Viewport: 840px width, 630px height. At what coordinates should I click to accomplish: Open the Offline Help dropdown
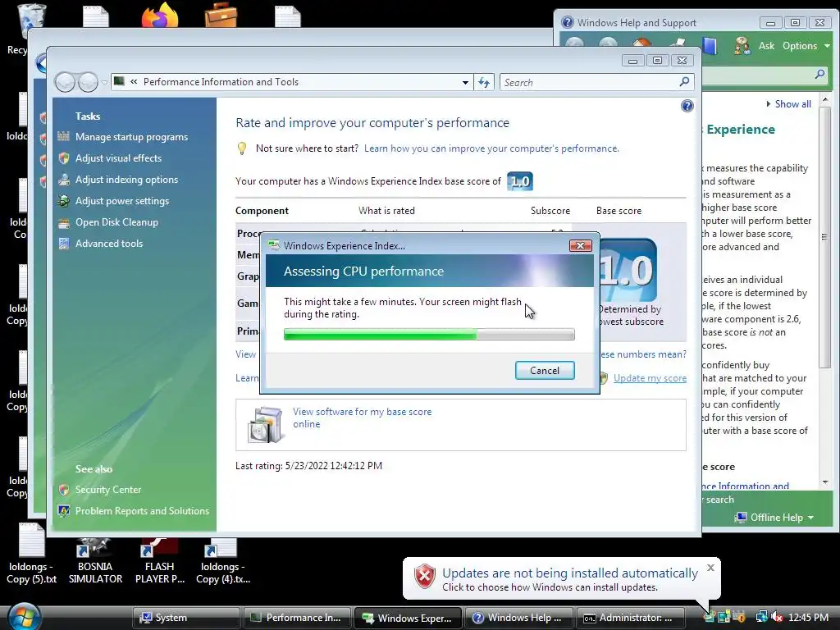774,518
